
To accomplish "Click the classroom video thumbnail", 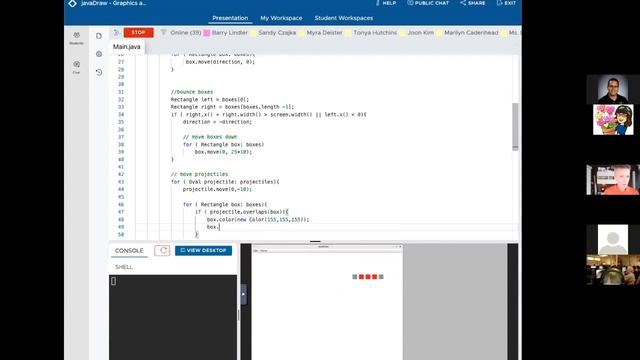I will (613, 270).
